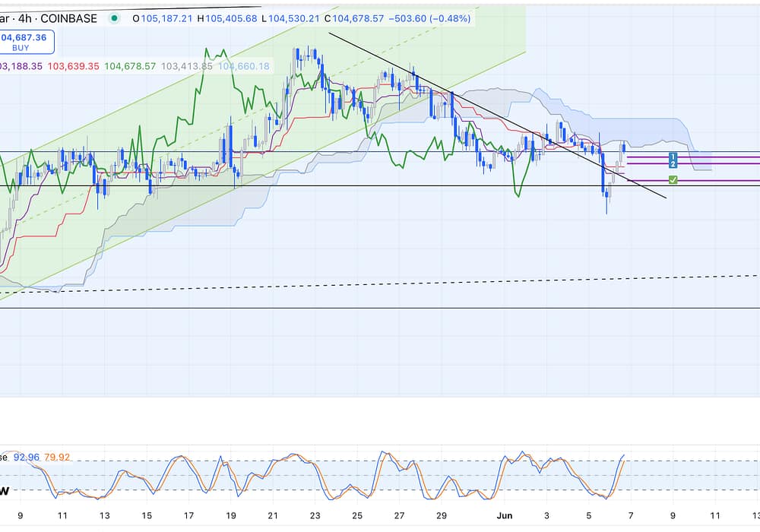Viewport: 760px width, 532px height.
Task: Click the High price value 105,405.68
Action: (x=230, y=18)
